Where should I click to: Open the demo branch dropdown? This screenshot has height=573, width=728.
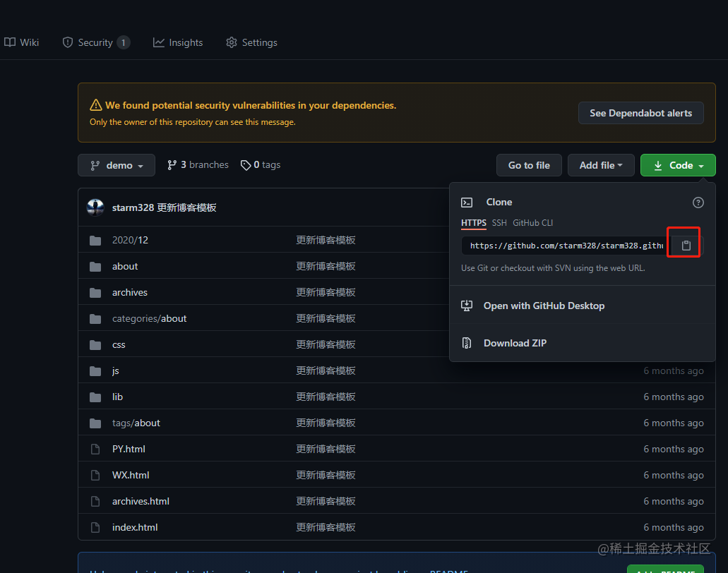pyautogui.click(x=117, y=165)
